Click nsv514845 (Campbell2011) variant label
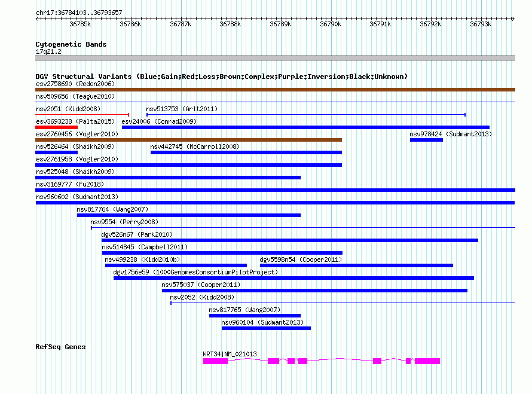 click(x=145, y=247)
